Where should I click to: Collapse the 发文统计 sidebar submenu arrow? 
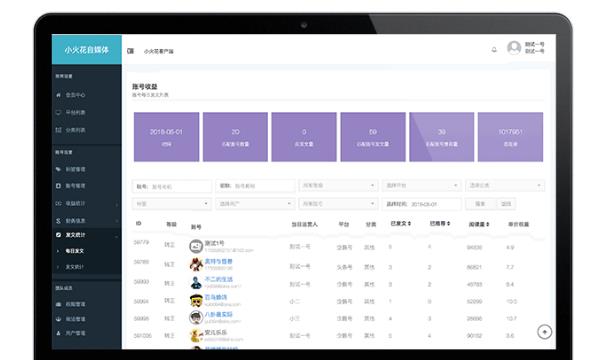(116, 236)
